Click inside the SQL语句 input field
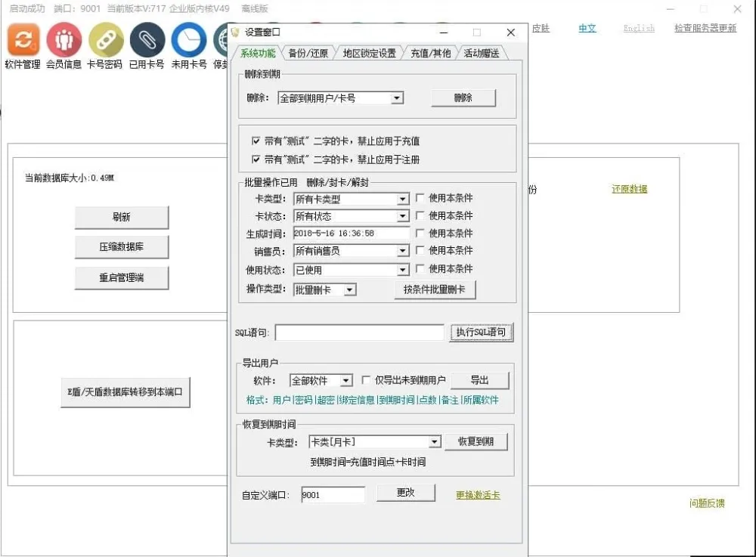Viewport: 756px width, 557px height. click(359, 331)
